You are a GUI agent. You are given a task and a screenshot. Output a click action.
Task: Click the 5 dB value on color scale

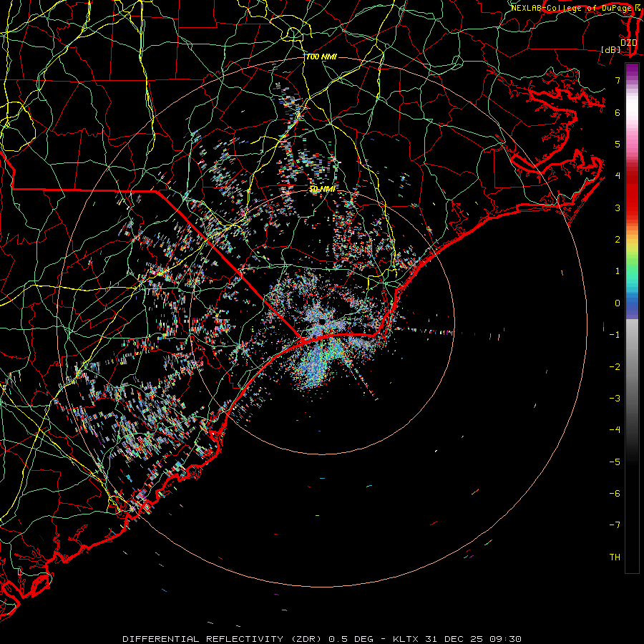point(618,144)
